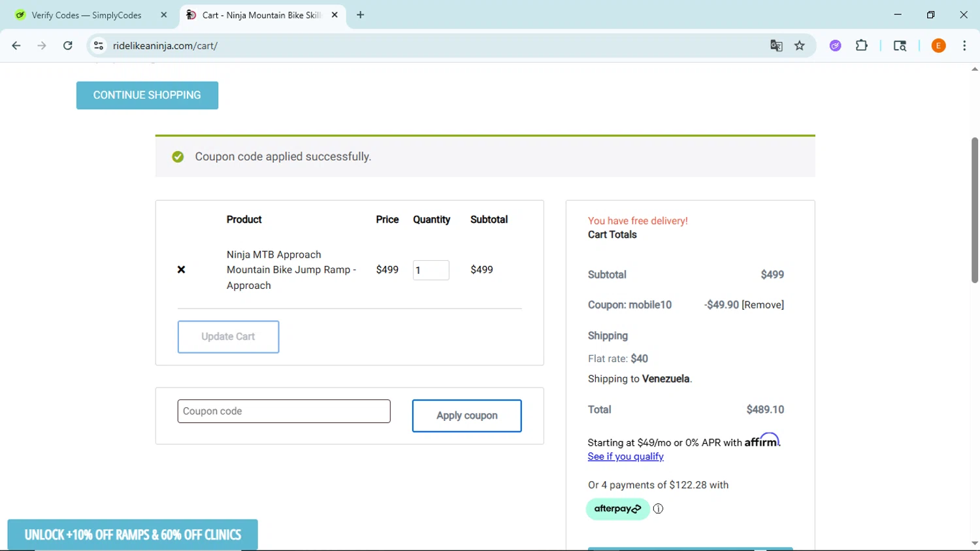This screenshot has height=551, width=980.
Task: Bookmark this page with the star
Action: pos(800,46)
